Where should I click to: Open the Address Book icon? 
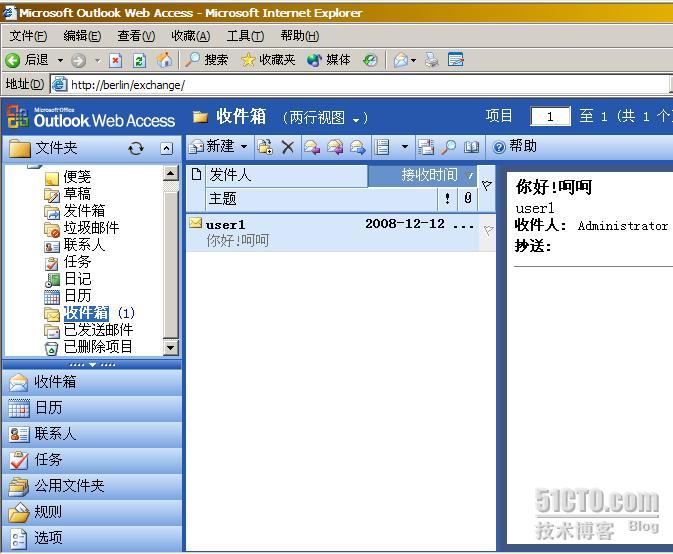point(471,147)
